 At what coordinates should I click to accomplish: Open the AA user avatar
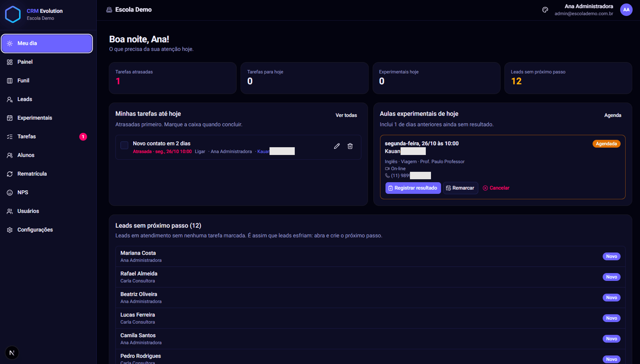tap(626, 10)
